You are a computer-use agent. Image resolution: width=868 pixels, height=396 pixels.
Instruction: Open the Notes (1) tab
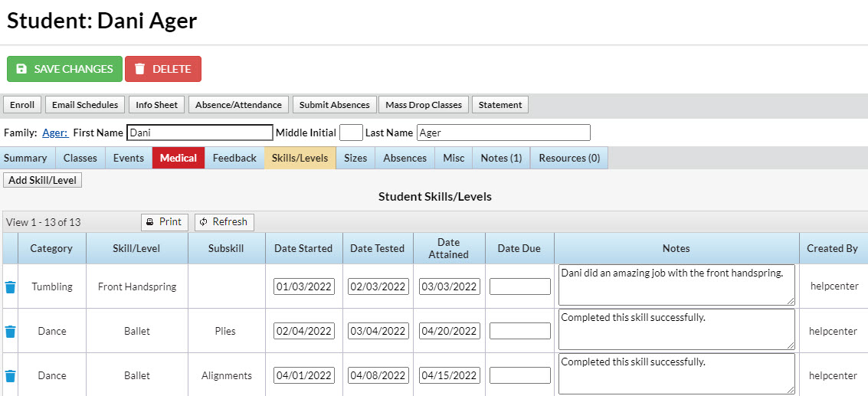tap(501, 158)
